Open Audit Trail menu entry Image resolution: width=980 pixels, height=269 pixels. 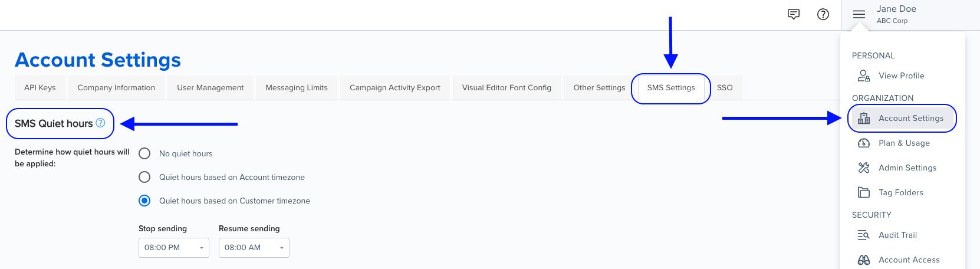[902, 235]
